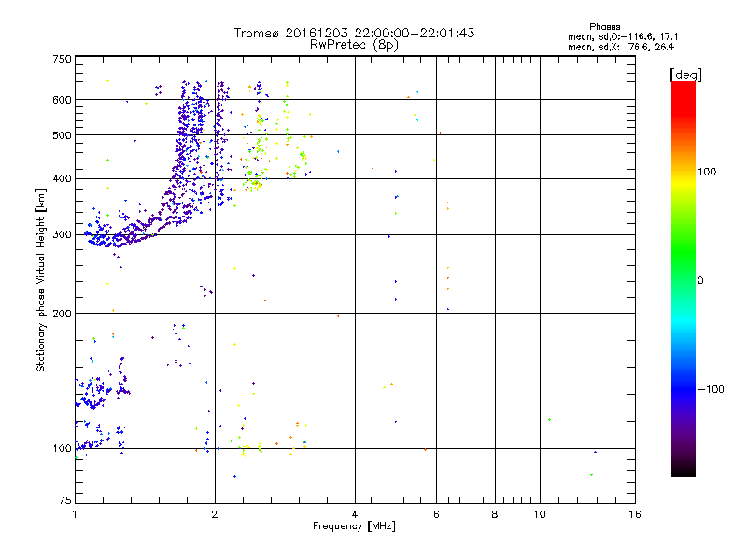Click the y-axis tick label '600'

(x=62, y=100)
